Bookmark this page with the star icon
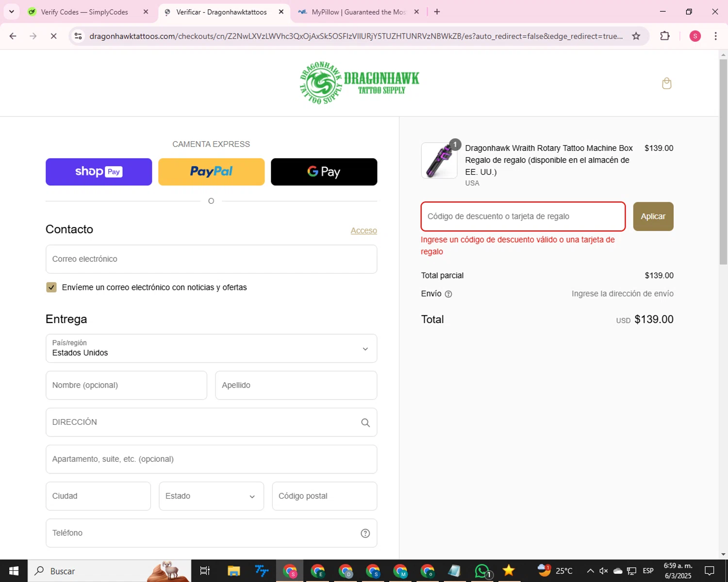 [636, 36]
